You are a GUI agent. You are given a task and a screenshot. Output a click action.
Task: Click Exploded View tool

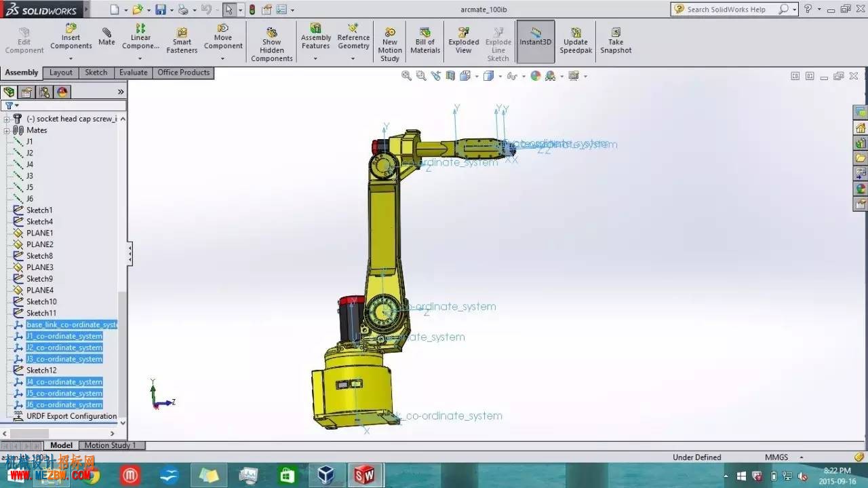tap(464, 41)
